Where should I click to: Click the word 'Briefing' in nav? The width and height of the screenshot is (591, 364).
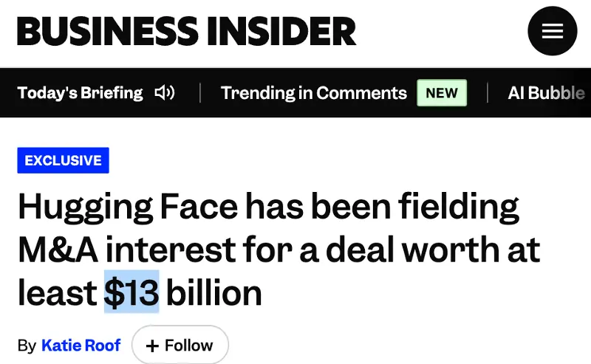pyautogui.click(x=112, y=93)
